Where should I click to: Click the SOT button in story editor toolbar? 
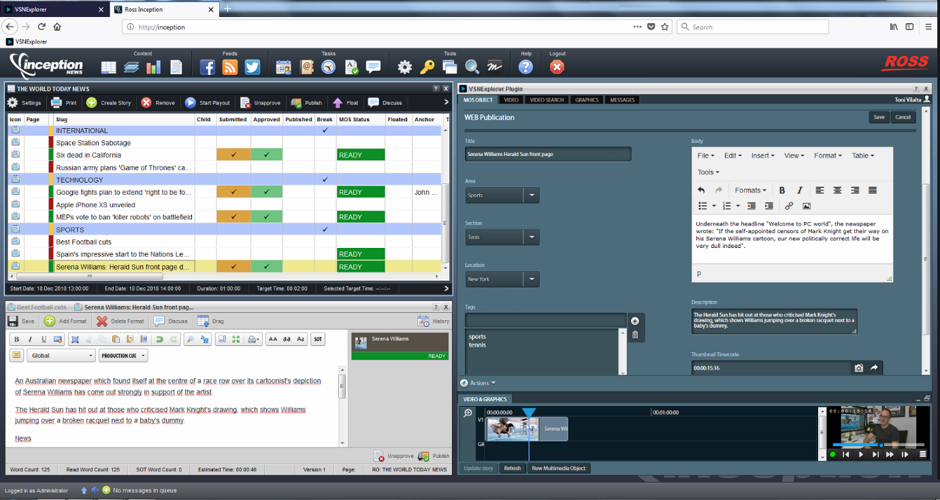(318, 339)
